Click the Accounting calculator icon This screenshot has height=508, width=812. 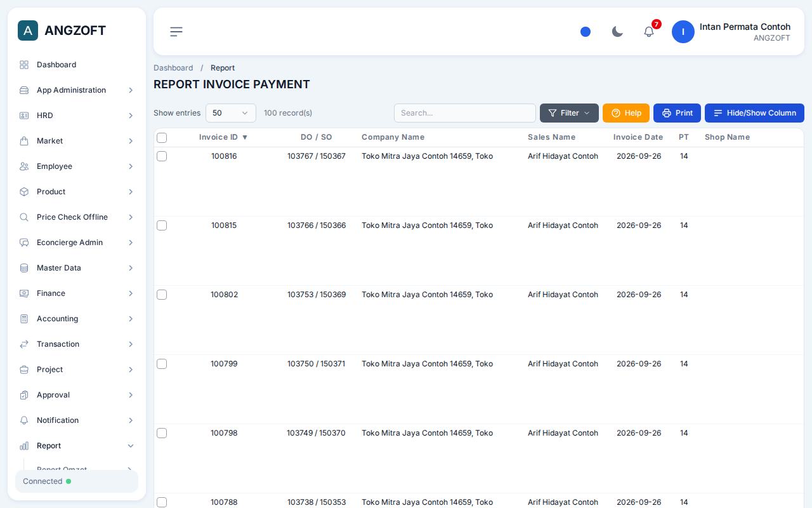[x=24, y=319]
